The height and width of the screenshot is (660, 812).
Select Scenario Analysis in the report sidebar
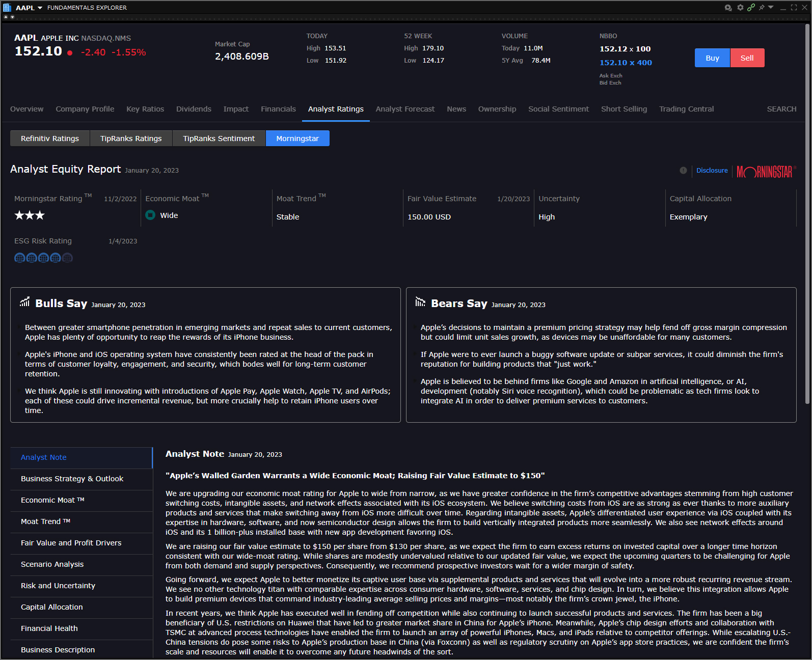[52, 564]
